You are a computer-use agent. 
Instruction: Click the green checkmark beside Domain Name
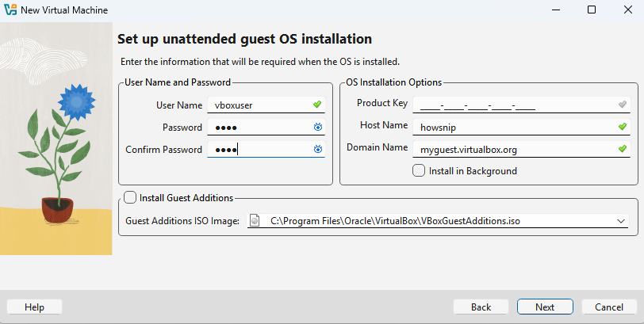point(623,149)
